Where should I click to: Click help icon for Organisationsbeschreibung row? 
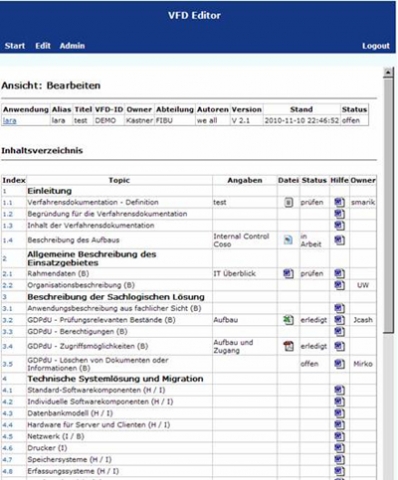(x=339, y=285)
